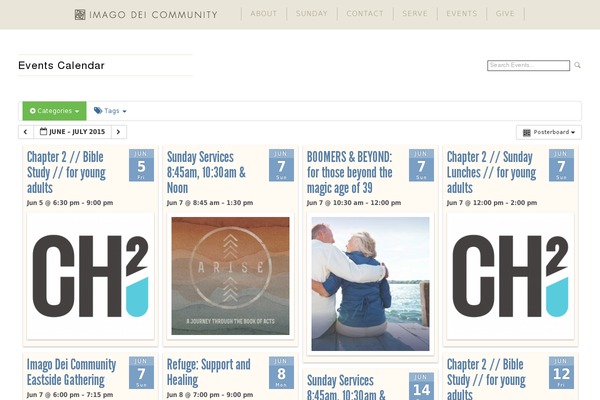The height and width of the screenshot is (400, 600).
Task: Focus the Search Events field
Action: (x=528, y=65)
